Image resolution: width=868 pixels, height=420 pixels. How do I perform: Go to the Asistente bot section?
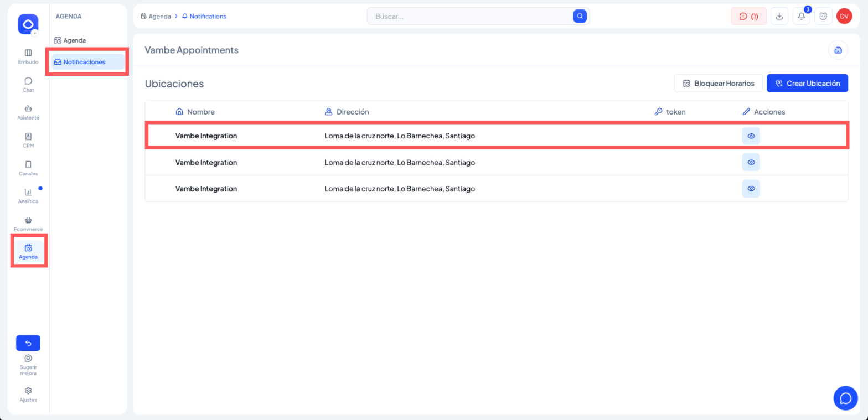pyautogui.click(x=28, y=112)
